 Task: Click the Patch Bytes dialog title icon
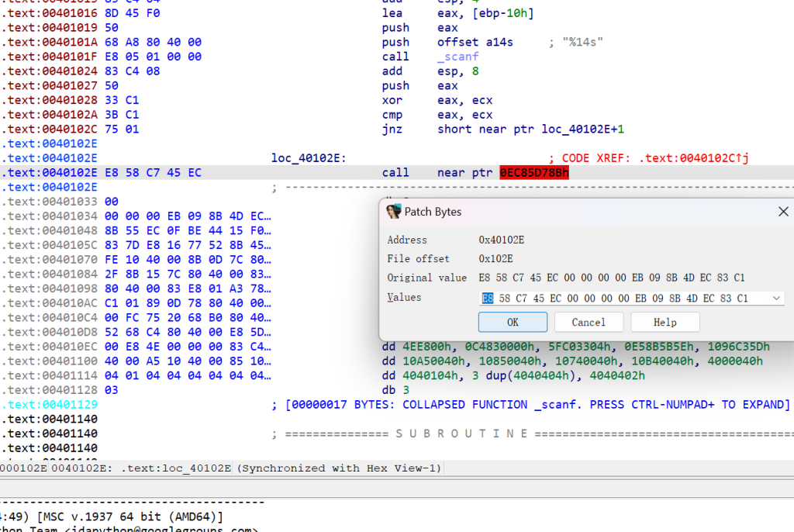coord(393,212)
